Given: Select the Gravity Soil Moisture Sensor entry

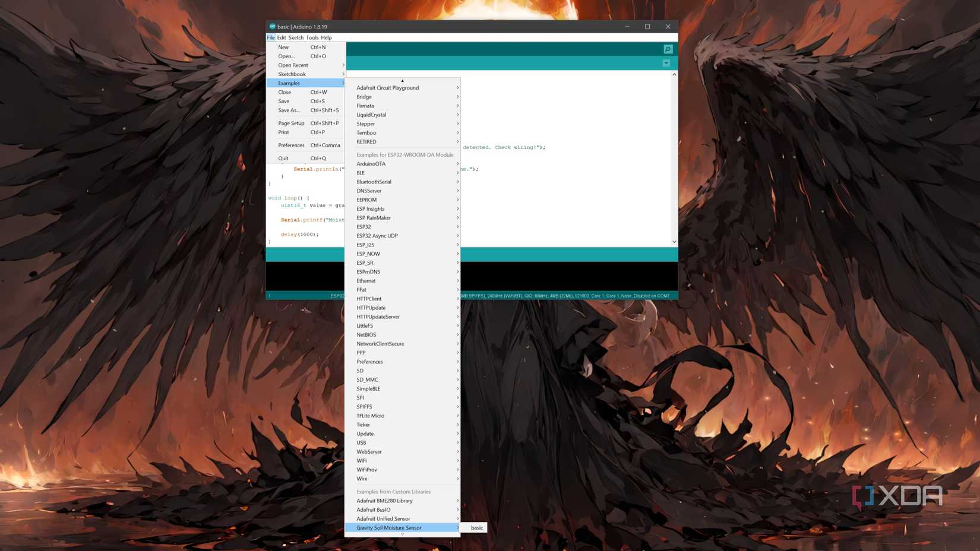Looking at the screenshot, I should [403, 528].
